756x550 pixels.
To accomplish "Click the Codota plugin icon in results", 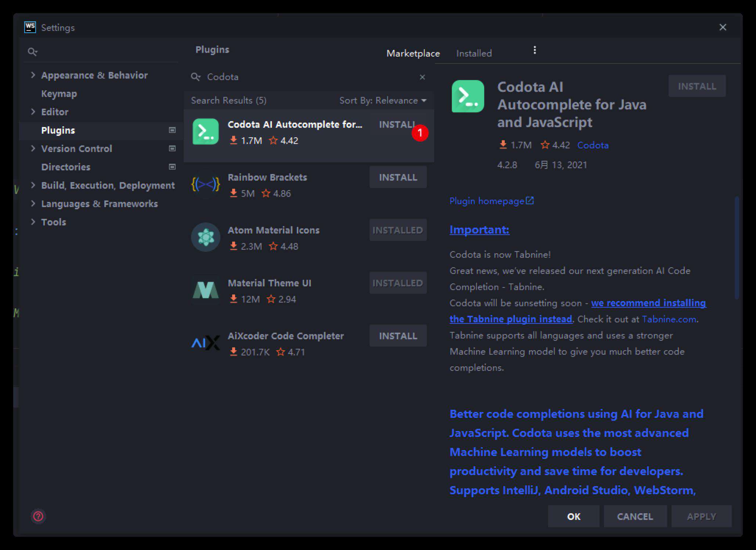I will pos(206,131).
